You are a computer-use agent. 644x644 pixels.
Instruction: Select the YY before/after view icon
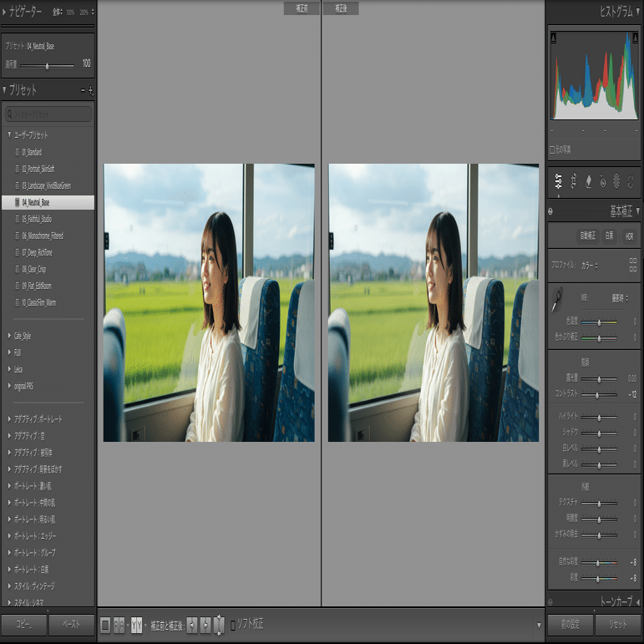click(x=136, y=625)
